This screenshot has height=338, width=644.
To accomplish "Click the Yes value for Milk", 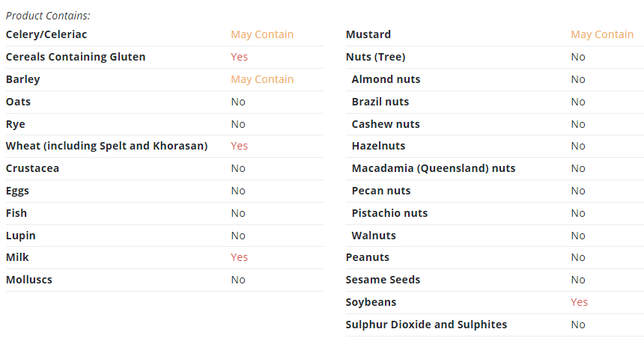I will [x=239, y=257].
